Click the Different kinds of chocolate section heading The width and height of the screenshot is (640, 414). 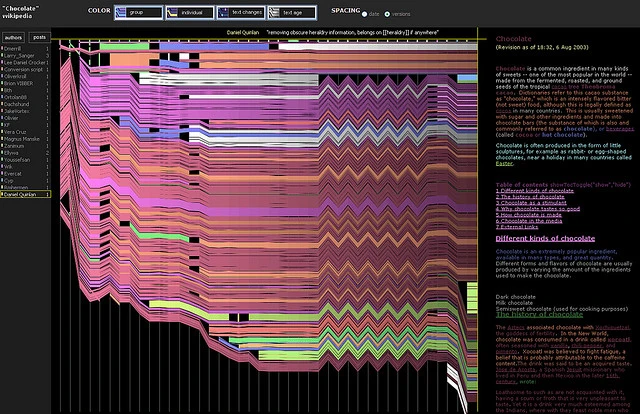click(x=545, y=238)
